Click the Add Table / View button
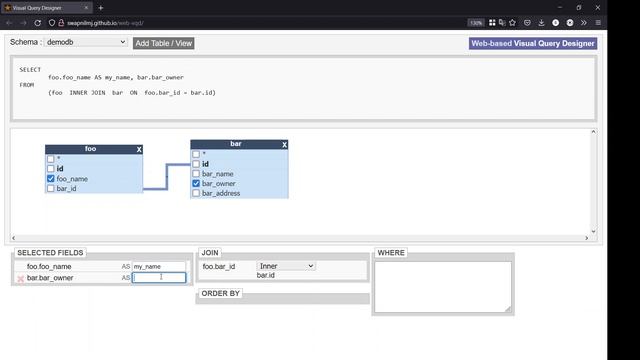 (163, 43)
